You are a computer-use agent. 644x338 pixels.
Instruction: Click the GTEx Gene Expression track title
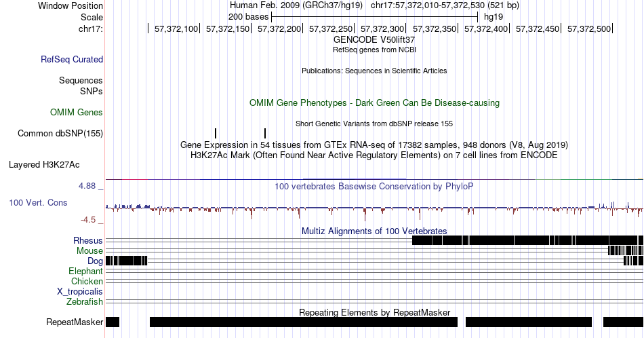(x=374, y=145)
